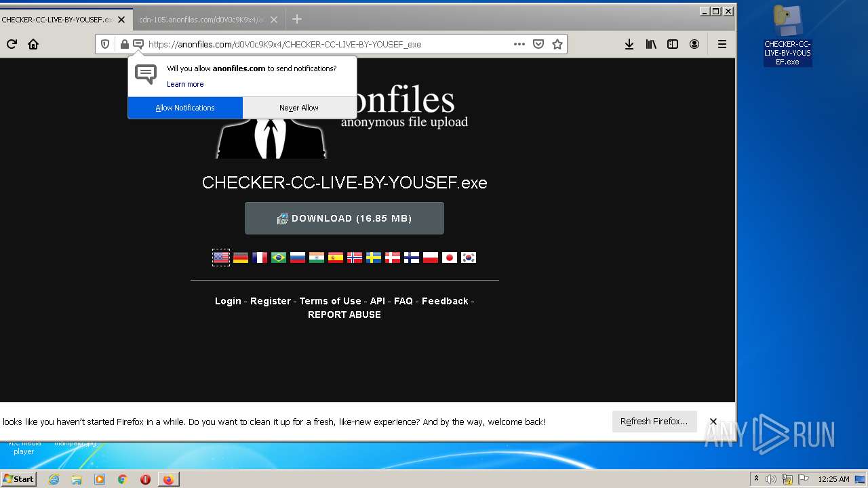
Task: Download the 16.85 MB file
Action: pos(344,218)
